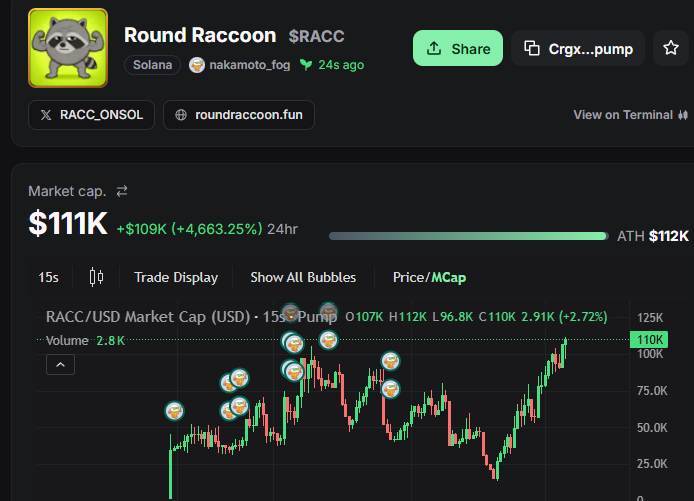694x501 pixels.
Task: Open the roundraccoon.fun website link
Action: [239, 115]
